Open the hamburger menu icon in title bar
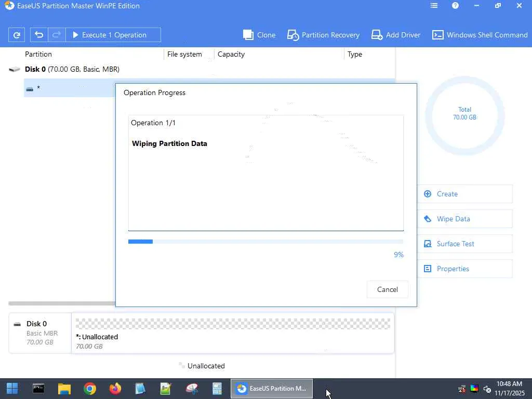Screen dimensions: 532x399 434,5
